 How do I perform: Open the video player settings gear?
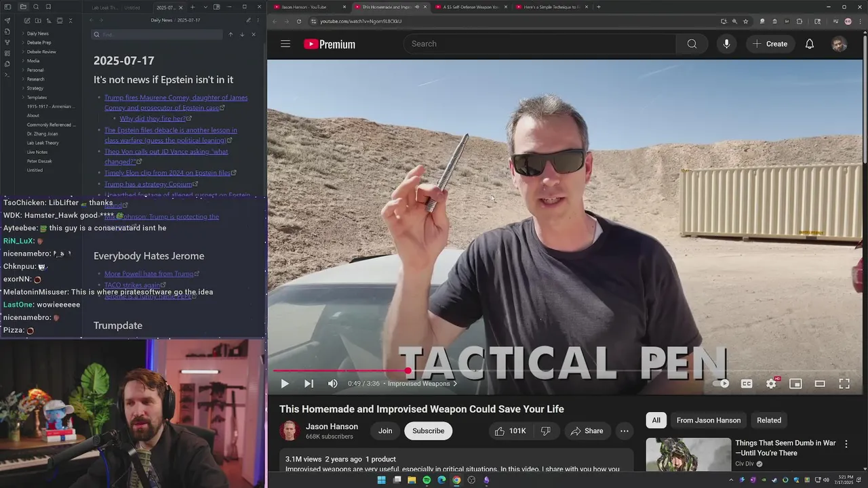[x=772, y=384]
